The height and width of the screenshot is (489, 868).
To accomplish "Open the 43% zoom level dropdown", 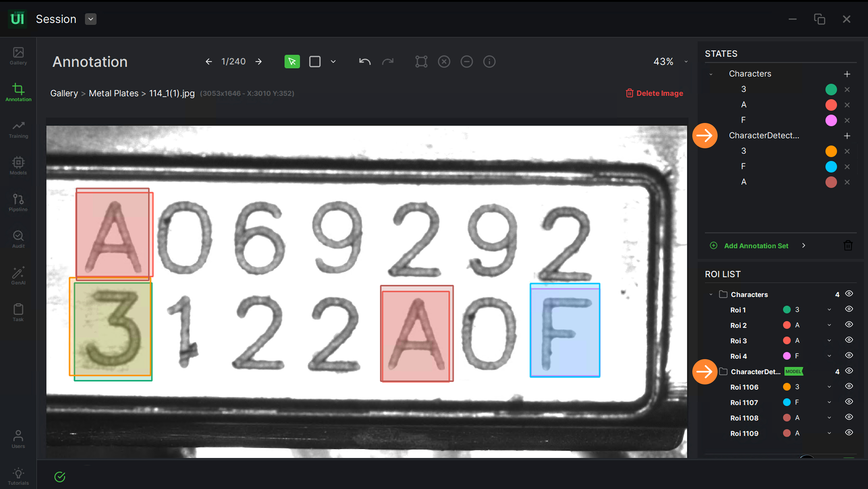I will 686,62.
